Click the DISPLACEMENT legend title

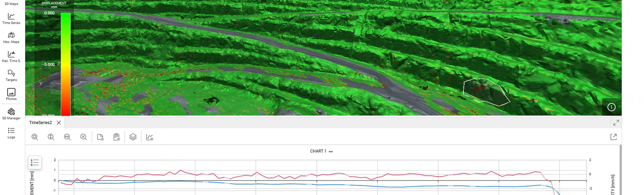tap(54, 3)
